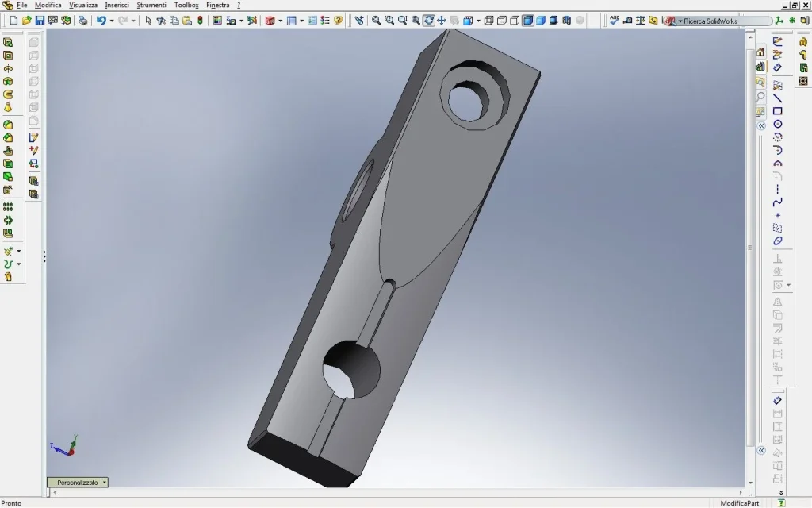This screenshot has height=508, width=812.
Task: Activate the Pan view tool
Action: click(x=442, y=21)
